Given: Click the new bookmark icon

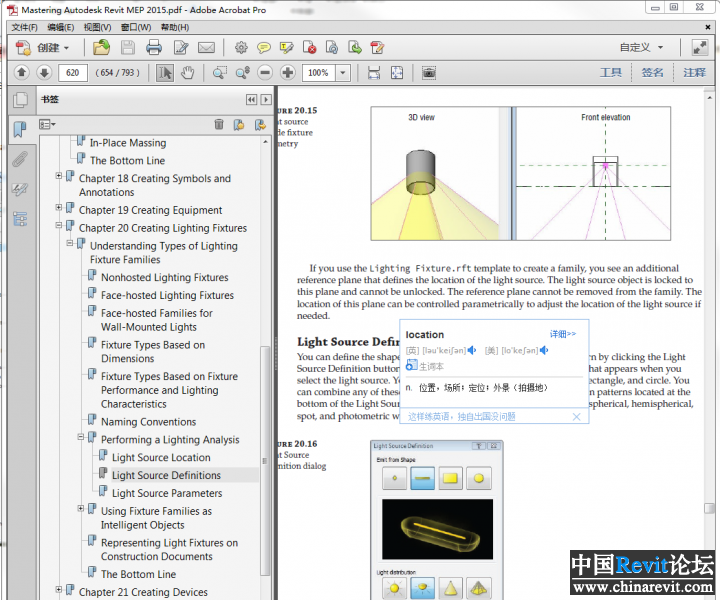Looking at the screenshot, I should [x=239, y=124].
